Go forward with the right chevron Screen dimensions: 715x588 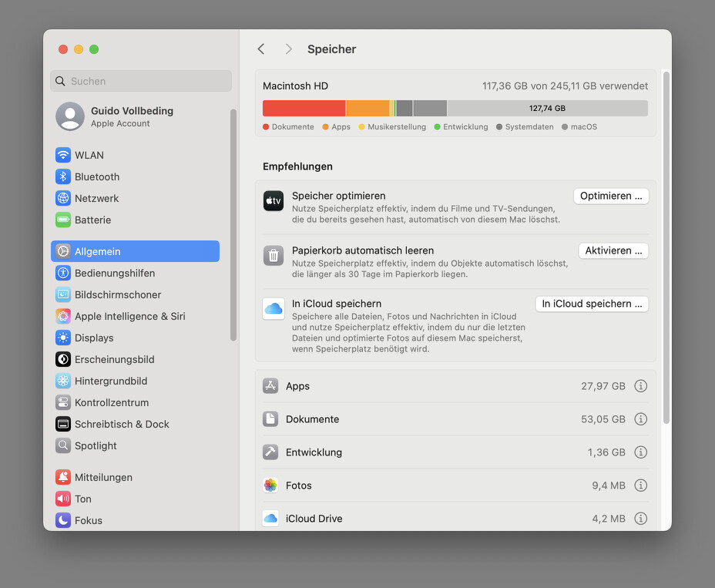tap(288, 49)
